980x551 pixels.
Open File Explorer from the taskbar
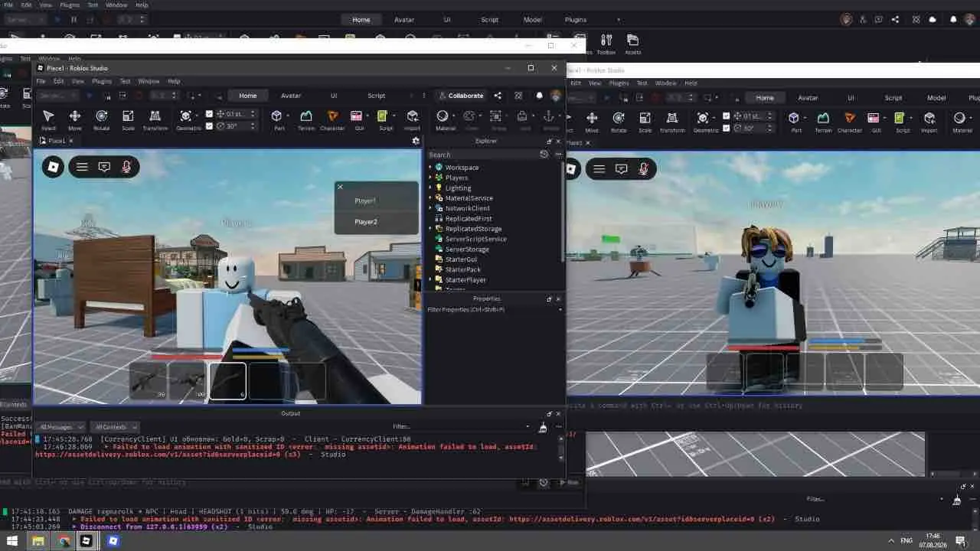38,541
